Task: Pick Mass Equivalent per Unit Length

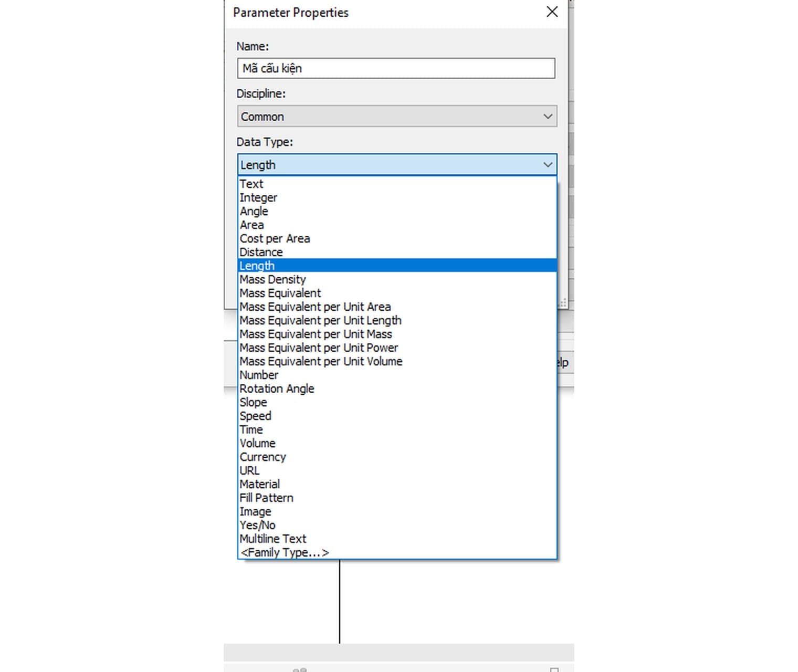Action: tap(397, 320)
